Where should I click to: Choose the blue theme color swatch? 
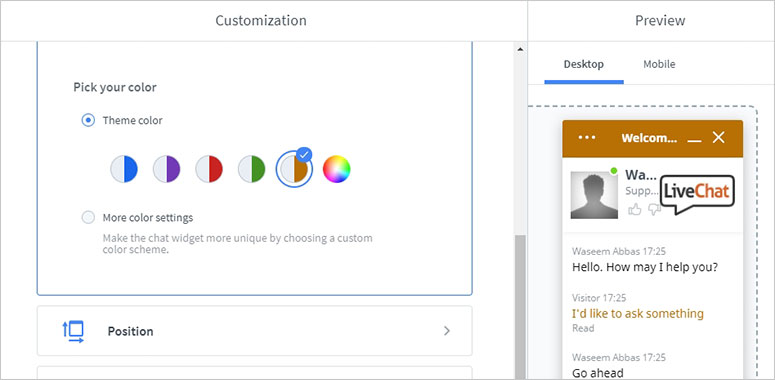pos(124,169)
